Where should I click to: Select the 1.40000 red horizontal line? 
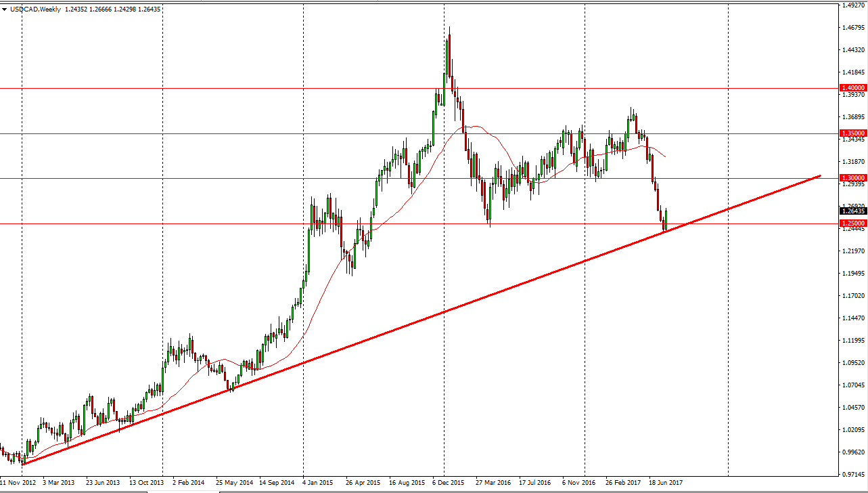pyautogui.click(x=271, y=88)
